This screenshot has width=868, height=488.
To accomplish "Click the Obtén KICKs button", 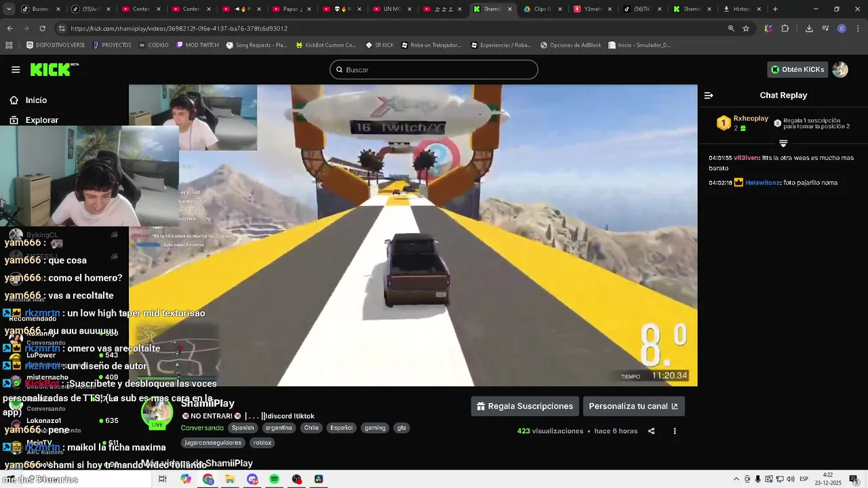I will [x=797, y=69].
